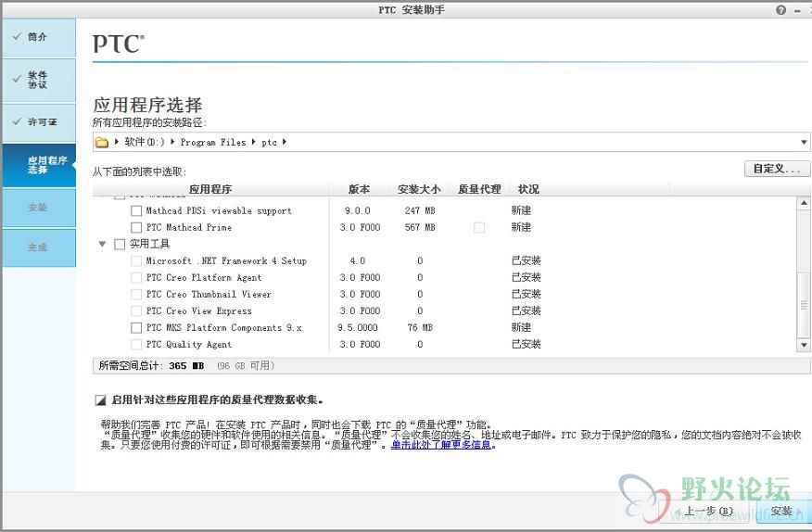This screenshot has height=532, width=812.
Task: Select PTC Creo Thumbnail Viewer row text
Action: coord(209,294)
